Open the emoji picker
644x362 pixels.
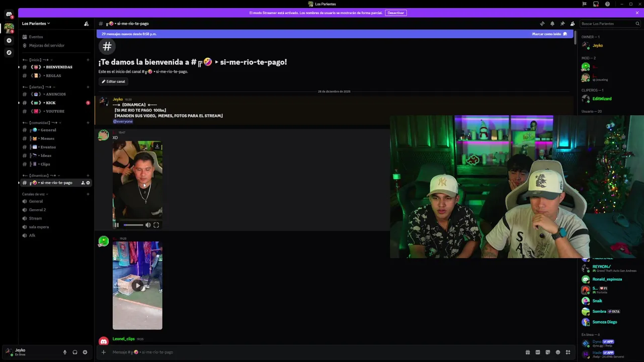[x=557, y=352]
